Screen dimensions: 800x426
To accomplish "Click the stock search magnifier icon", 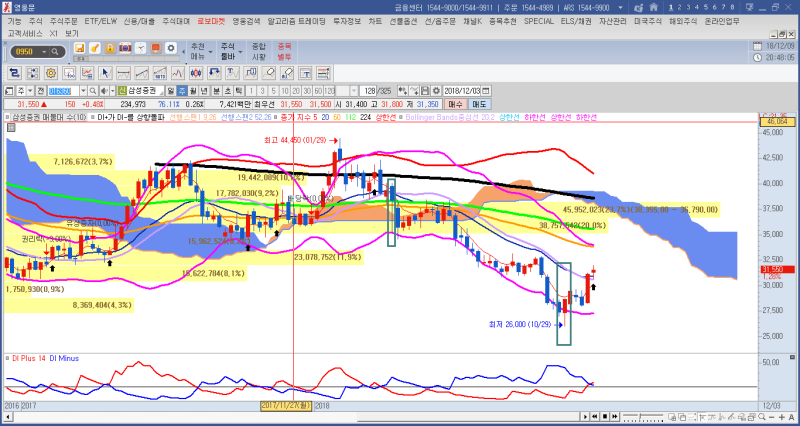I will coord(92,91).
